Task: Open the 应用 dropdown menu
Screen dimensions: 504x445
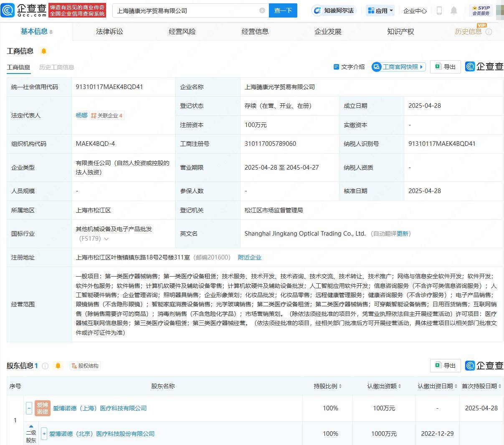Action: click(380, 10)
